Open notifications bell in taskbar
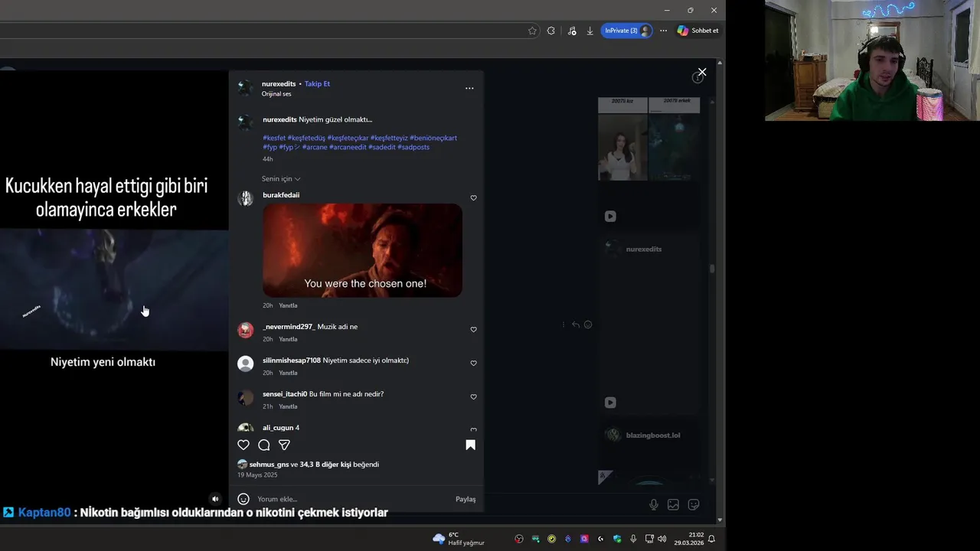Viewport: 980px width, 551px height. click(x=711, y=539)
